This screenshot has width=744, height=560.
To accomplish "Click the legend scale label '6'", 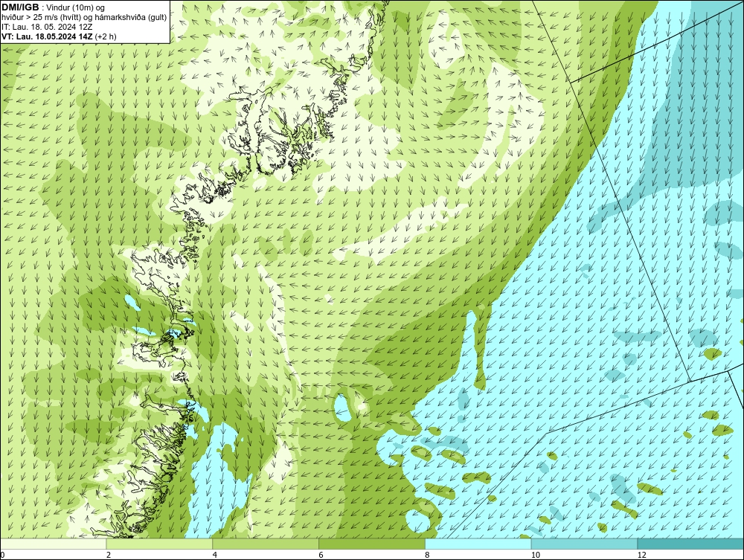I will [x=321, y=555].
